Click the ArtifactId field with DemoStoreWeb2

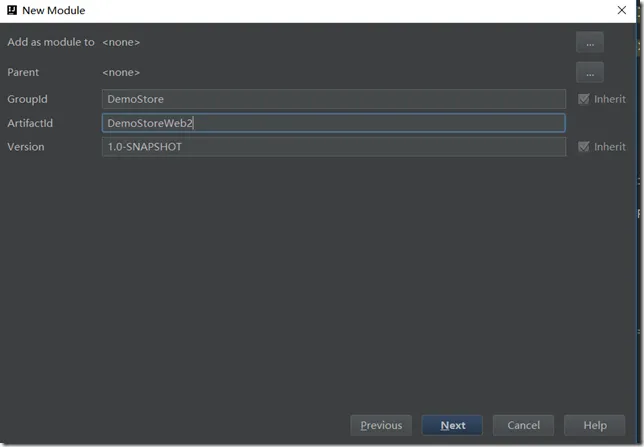pyautogui.click(x=334, y=123)
